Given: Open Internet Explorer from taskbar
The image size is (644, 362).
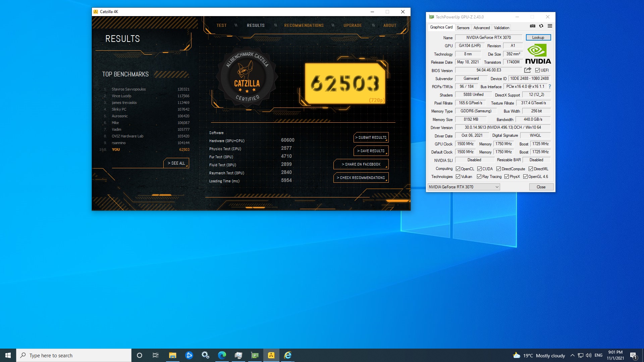Looking at the screenshot, I should (x=288, y=355).
